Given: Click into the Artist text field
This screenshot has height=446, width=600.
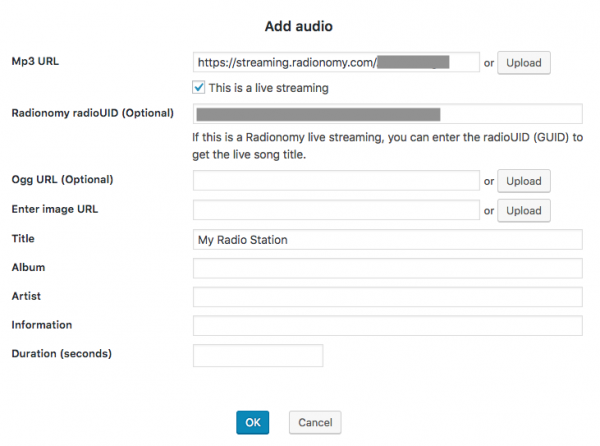Looking at the screenshot, I should tap(387, 297).
